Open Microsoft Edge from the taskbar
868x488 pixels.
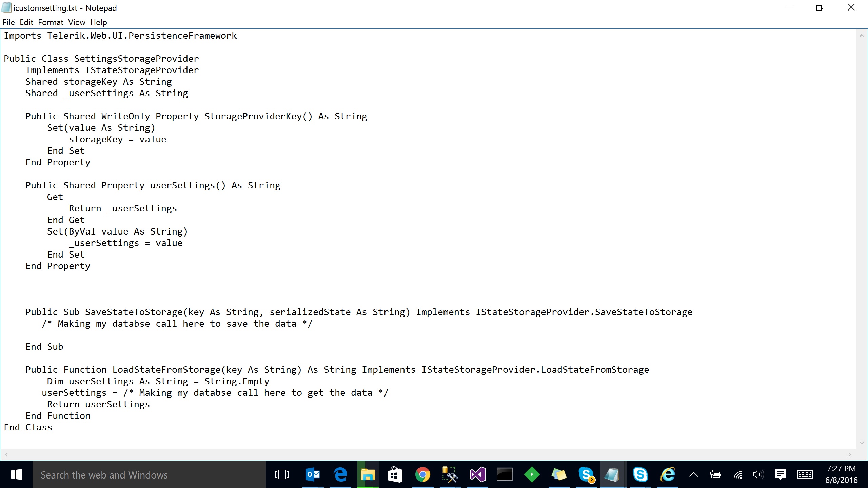click(x=340, y=474)
